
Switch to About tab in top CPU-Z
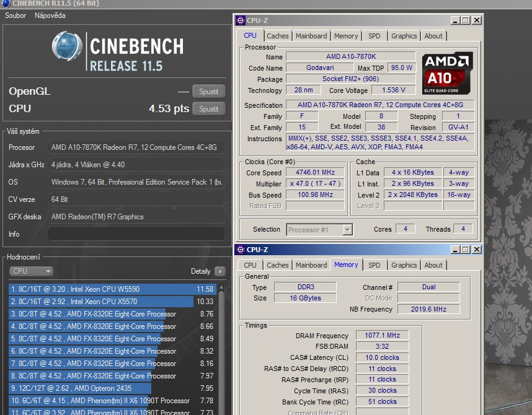[x=433, y=36]
